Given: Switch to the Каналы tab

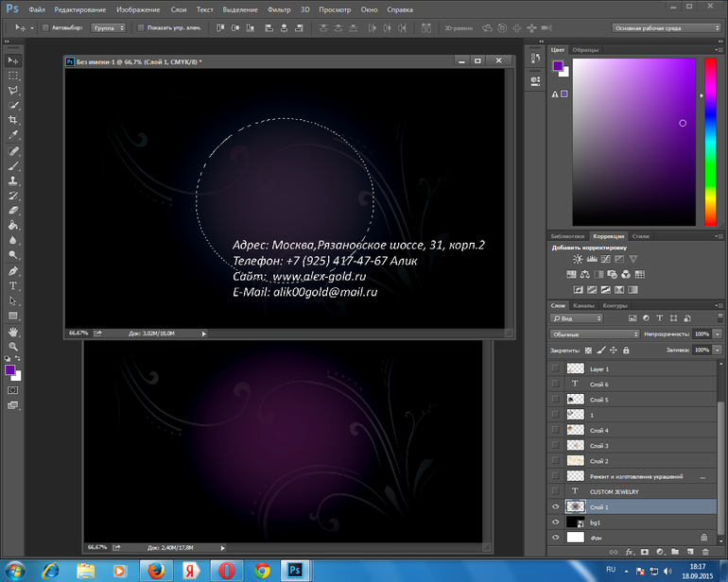Looking at the screenshot, I should [x=584, y=305].
